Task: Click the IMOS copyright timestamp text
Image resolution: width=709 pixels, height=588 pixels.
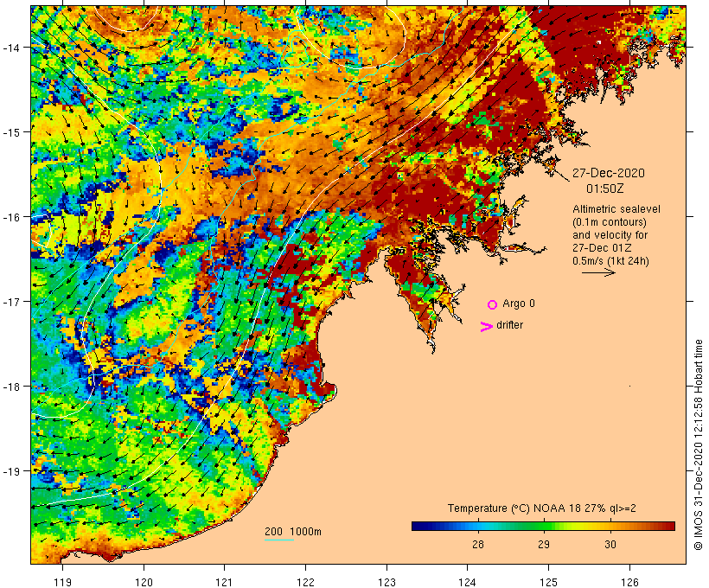Action: tap(699, 444)
